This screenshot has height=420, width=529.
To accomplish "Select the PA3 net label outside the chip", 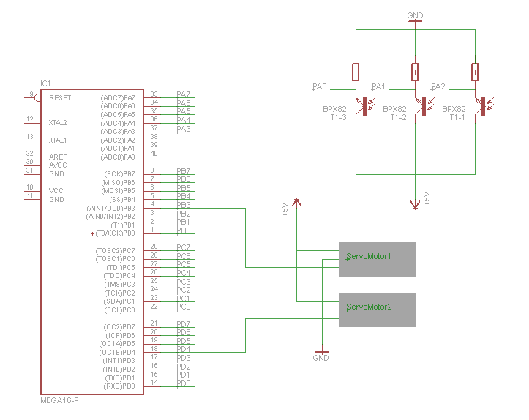I will (x=184, y=129).
